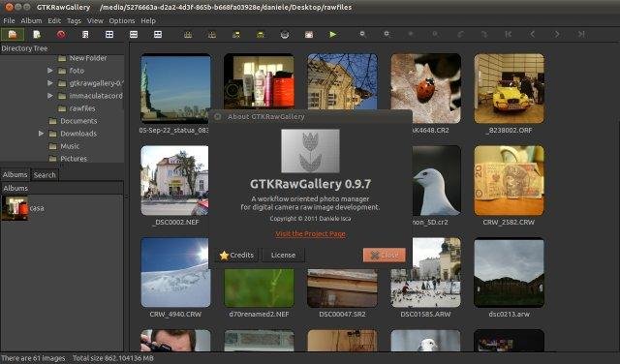The height and width of the screenshot is (364, 620).
Task: Start the slideshow with the green play icon
Action: 333,35
